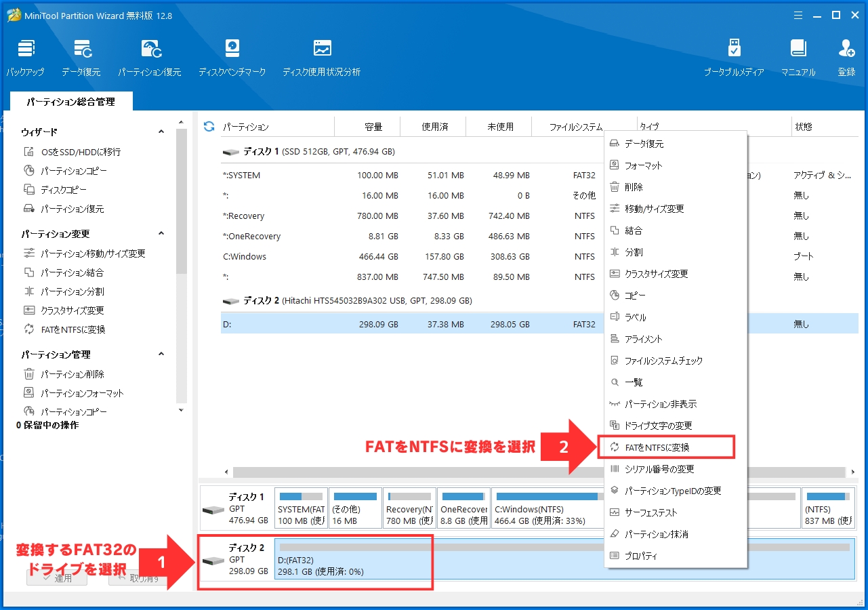Choose コピー in the context menu
868x610 pixels.
point(676,296)
